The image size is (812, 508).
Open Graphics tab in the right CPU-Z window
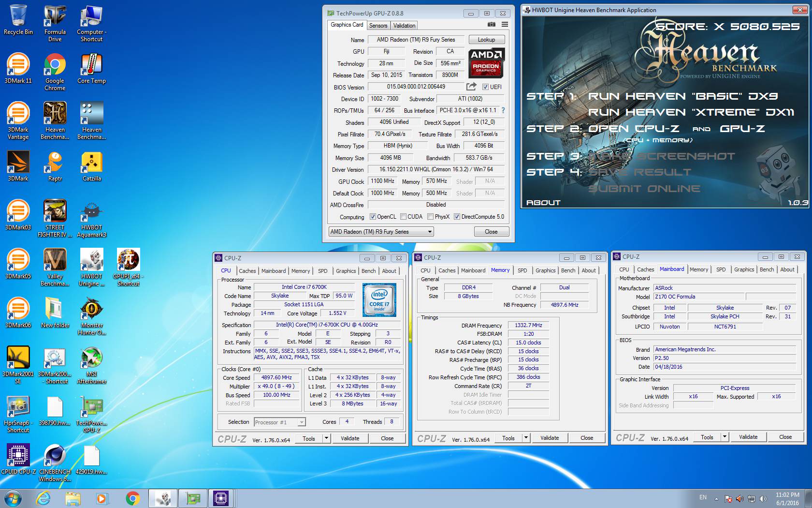click(x=744, y=269)
